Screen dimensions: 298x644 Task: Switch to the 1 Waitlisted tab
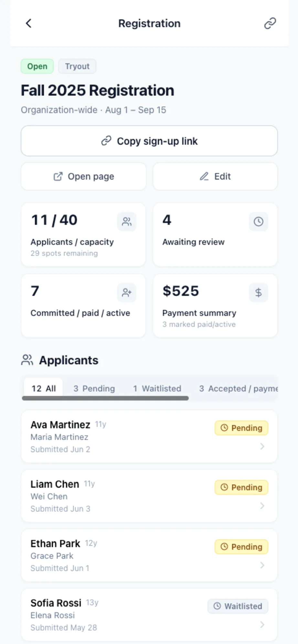click(157, 389)
